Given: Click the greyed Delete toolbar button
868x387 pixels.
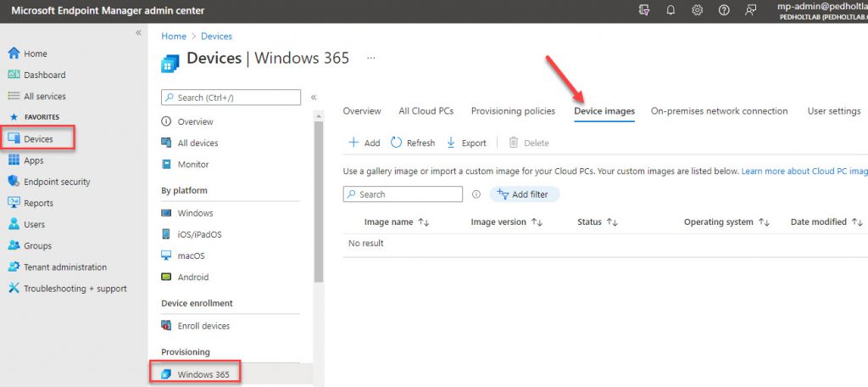Looking at the screenshot, I should tap(529, 143).
